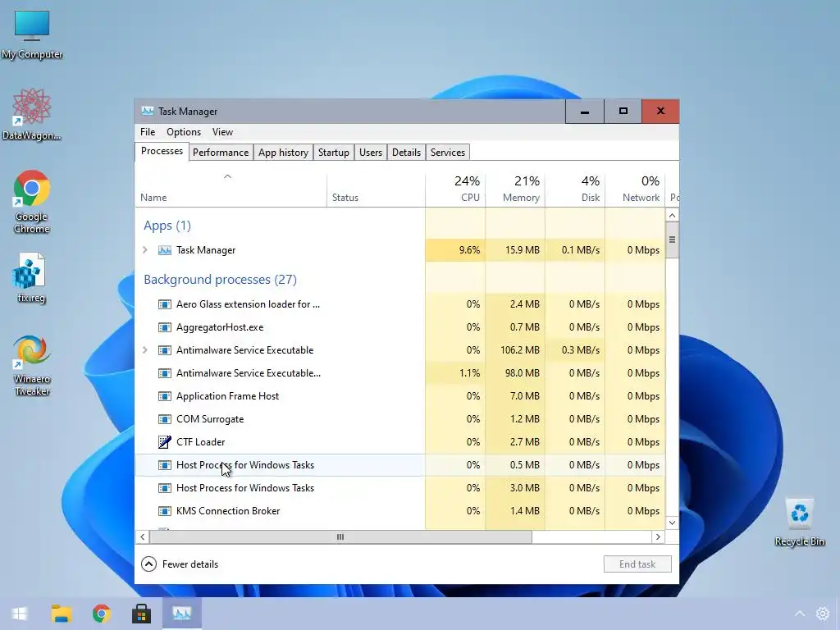Image resolution: width=840 pixels, height=630 pixels.
Task: Open File Explorer from the taskbar
Action: pyautogui.click(x=61, y=614)
